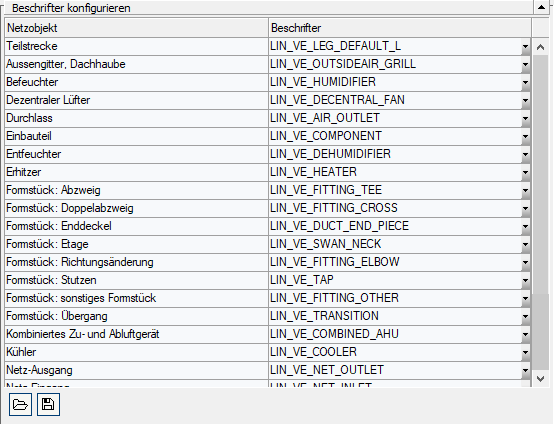Open dropdown for LIN_VE_COMPONENT
Viewport: 554px width, 425px height.
(x=525, y=136)
